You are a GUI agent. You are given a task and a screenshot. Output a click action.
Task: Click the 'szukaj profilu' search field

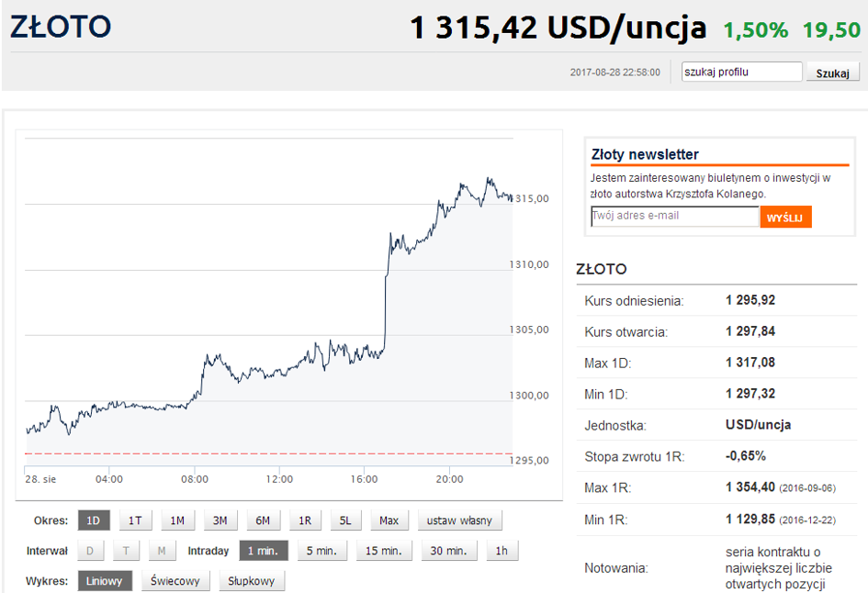(741, 72)
